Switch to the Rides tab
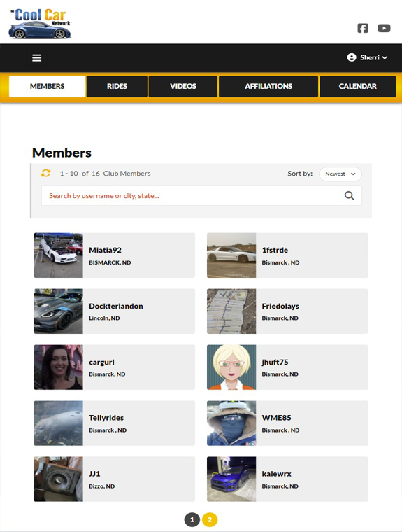Viewport: 402px width, 532px height. coord(117,86)
